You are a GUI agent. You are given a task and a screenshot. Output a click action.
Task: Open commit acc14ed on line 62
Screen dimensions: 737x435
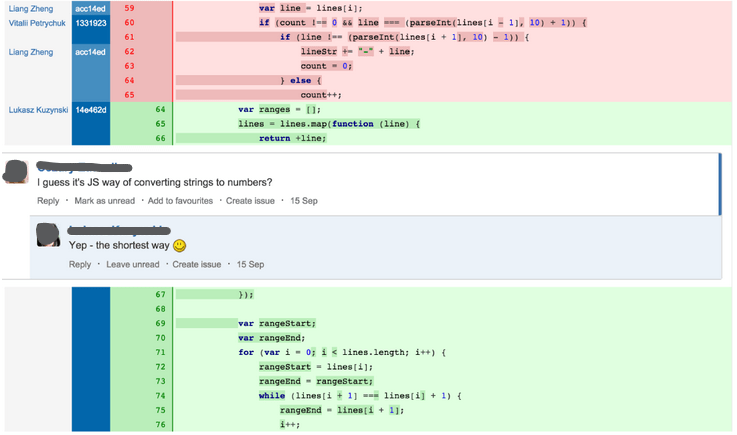click(x=91, y=51)
